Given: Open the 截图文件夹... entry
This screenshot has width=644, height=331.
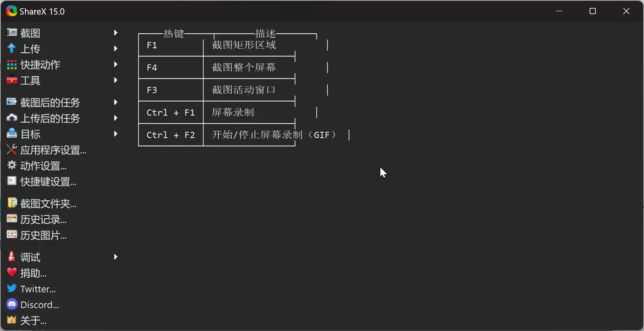Looking at the screenshot, I should (x=48, y=204).
